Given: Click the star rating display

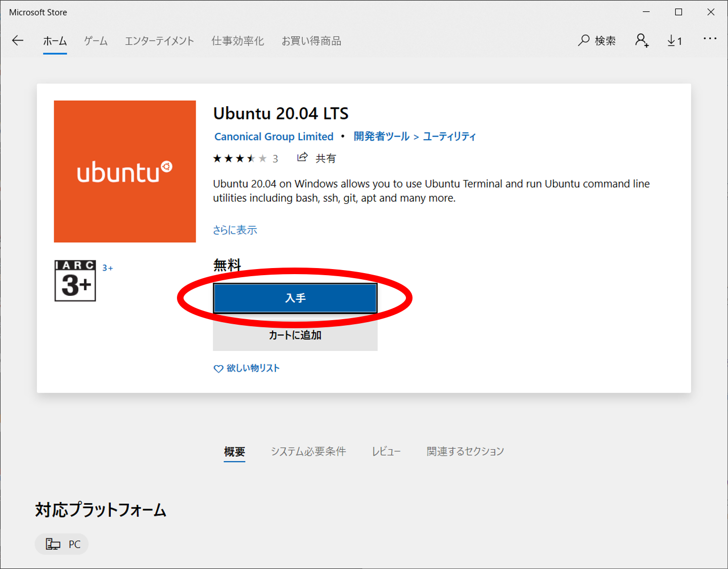Looking at the screenshot, I should coord(240,159).
